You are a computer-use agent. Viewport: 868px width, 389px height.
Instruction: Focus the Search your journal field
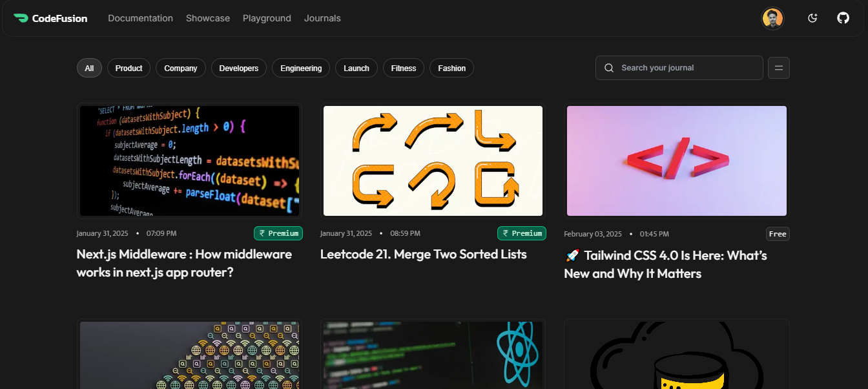(679, 68)
